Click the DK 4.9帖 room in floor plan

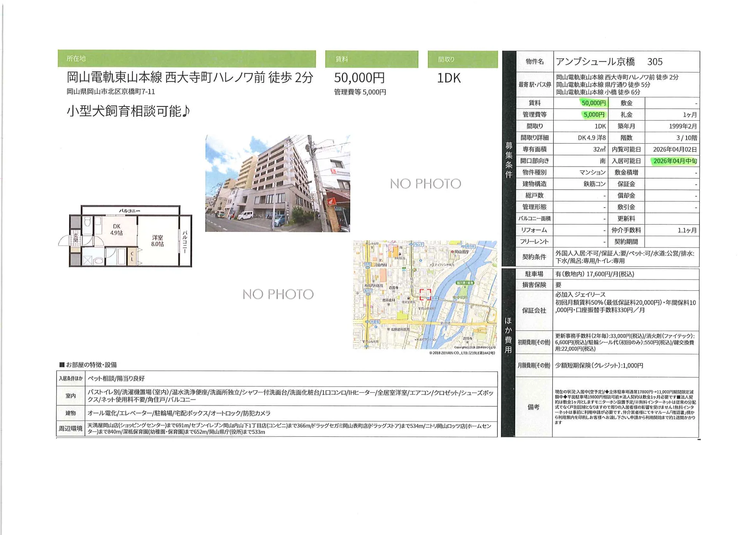point(116,230)
